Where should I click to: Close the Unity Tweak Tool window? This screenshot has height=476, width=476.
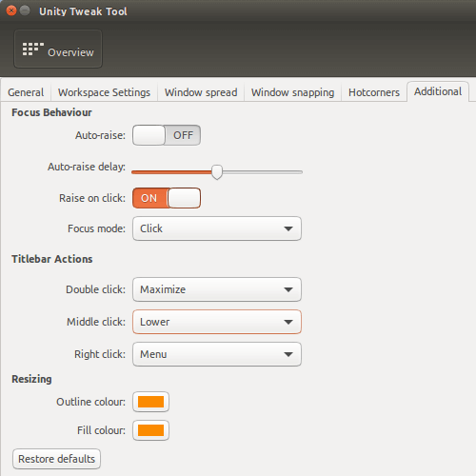(11, 11)
